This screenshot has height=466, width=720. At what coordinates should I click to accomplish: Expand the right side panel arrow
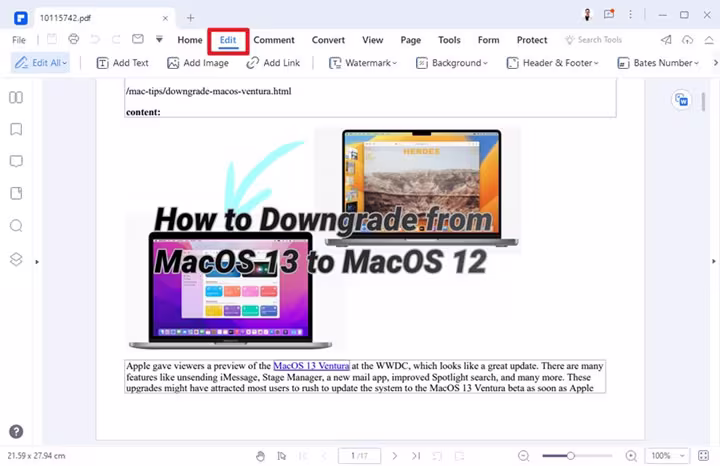click(x=714, y=261)
